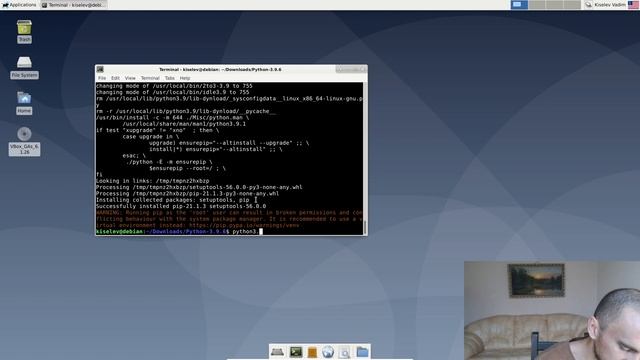
Task: Open the orange file manager dock icon
Action: (x=312, y=352)
